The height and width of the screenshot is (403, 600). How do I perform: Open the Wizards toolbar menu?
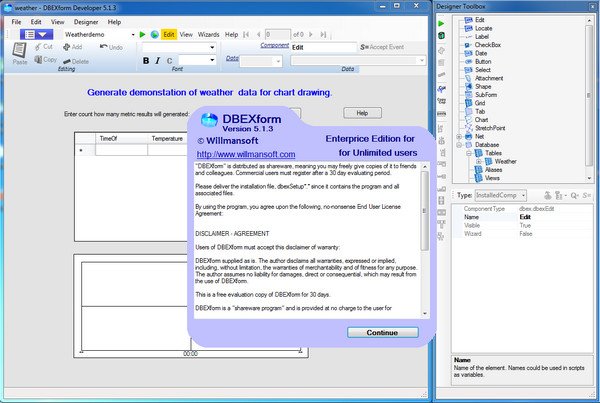(209, 34)
